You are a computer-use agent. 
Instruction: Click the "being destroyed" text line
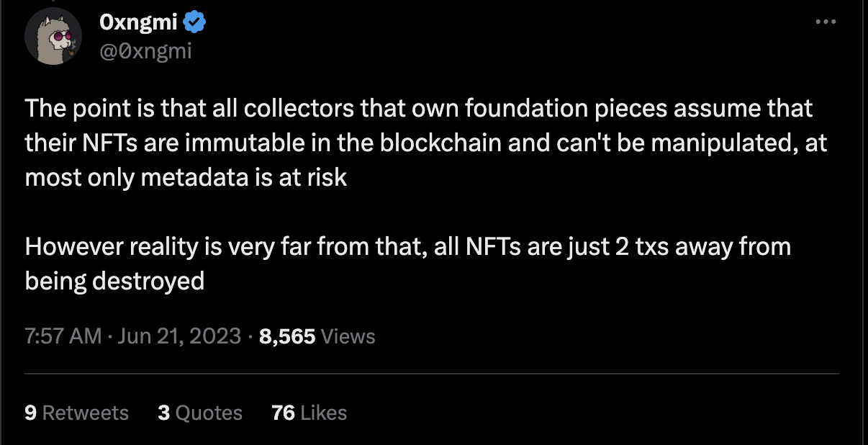(114, 281)
